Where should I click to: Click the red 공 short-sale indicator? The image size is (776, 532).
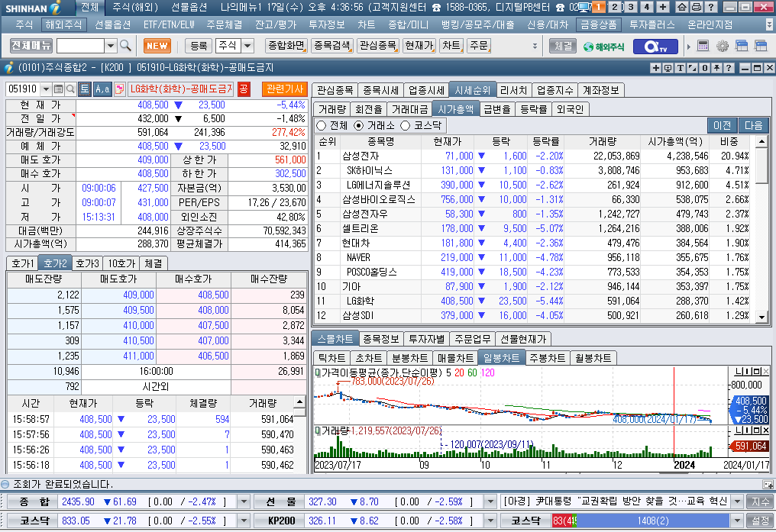coord(244,89)
